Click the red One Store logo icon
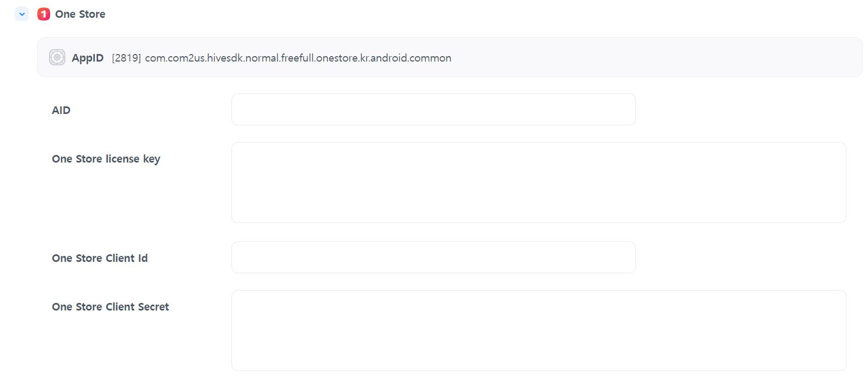This screenshot has width=868, height=378. [x=44, y=14]
